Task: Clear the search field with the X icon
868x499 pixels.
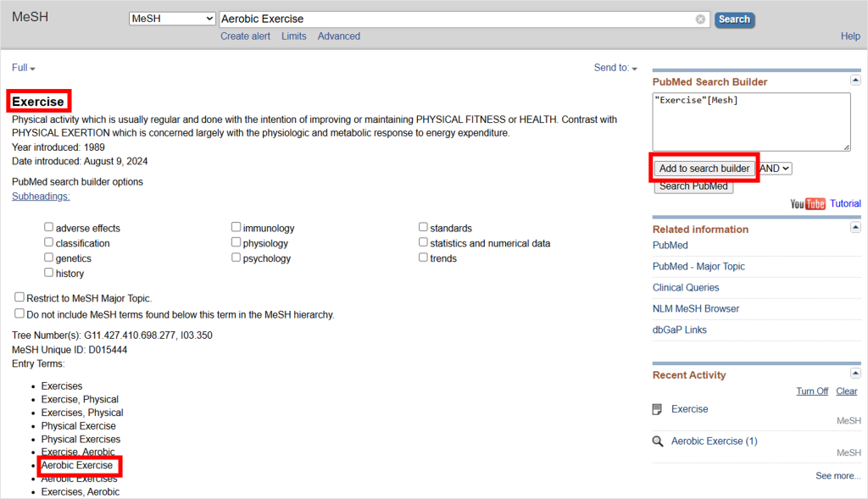Action: point(700,19)
